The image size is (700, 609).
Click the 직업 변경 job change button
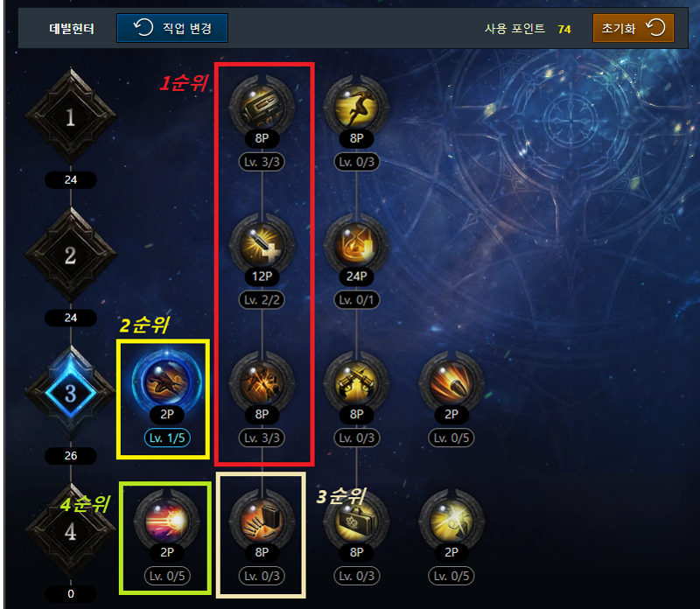[172, 28]
